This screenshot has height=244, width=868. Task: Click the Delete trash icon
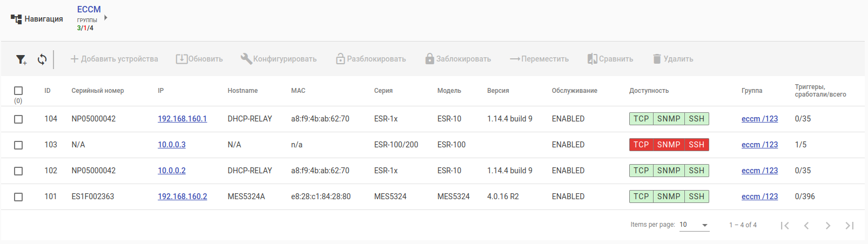[657, 59]
